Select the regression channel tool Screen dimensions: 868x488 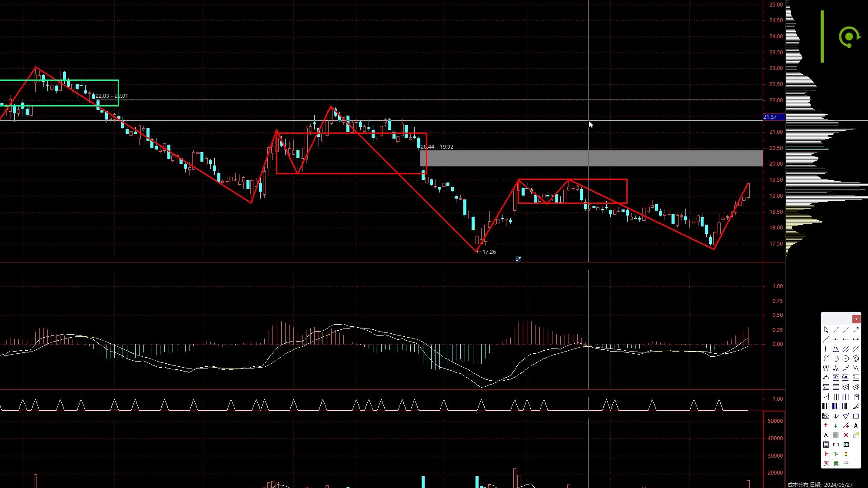pyautogui.click(x=846, y=387)
